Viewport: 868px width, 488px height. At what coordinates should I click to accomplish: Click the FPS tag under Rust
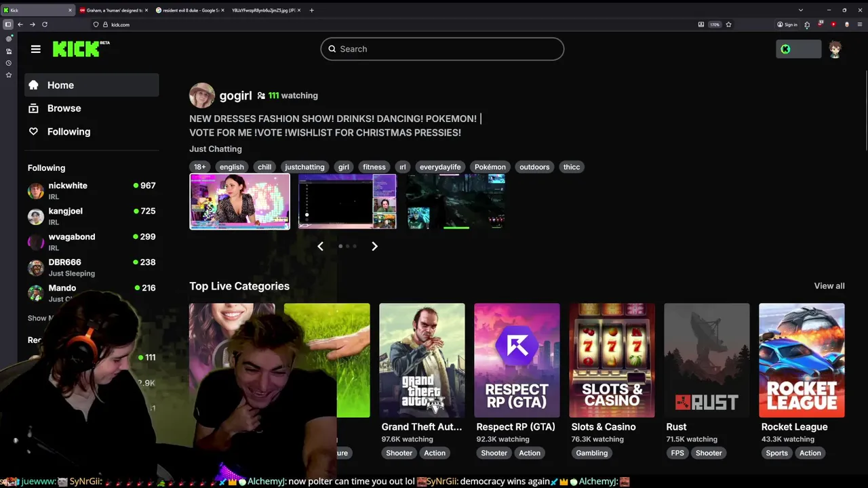[677, 453]
